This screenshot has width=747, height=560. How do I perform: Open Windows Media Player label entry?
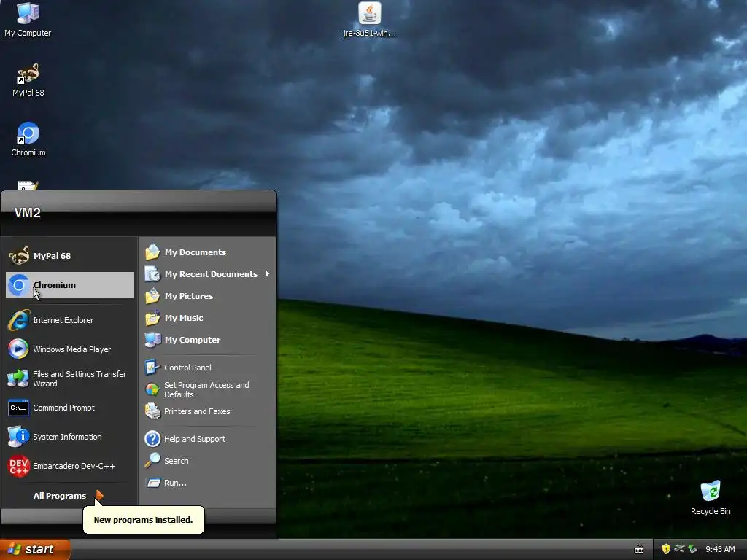(x=72, y=349)
